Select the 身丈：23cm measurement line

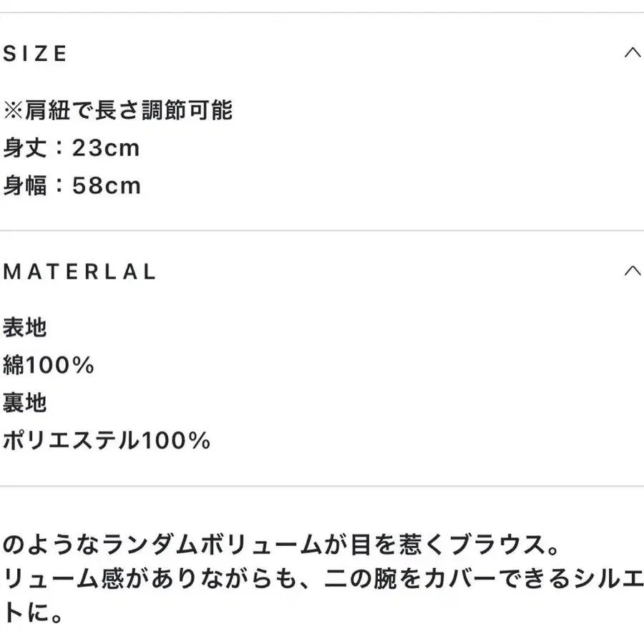tap(72, 148)
